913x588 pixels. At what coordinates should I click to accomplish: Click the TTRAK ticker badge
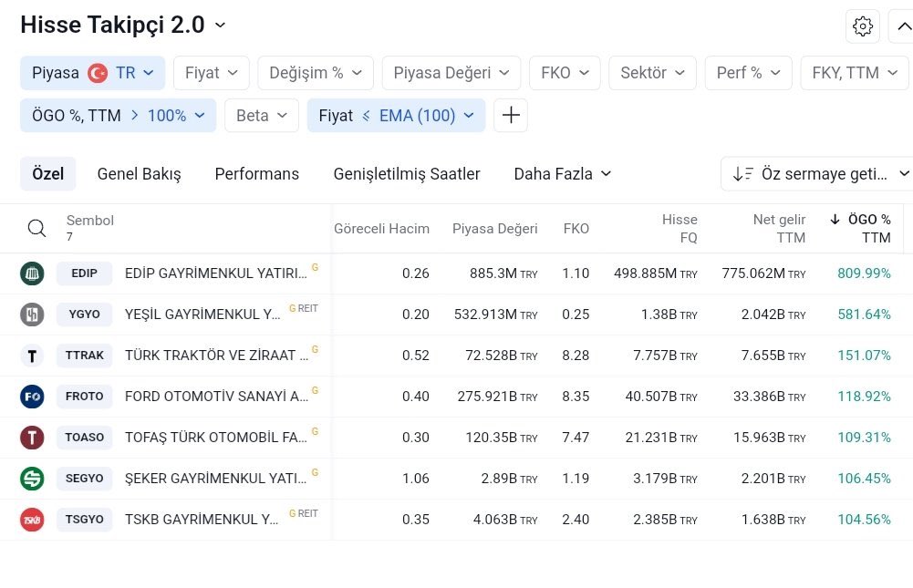click(85, 356)
